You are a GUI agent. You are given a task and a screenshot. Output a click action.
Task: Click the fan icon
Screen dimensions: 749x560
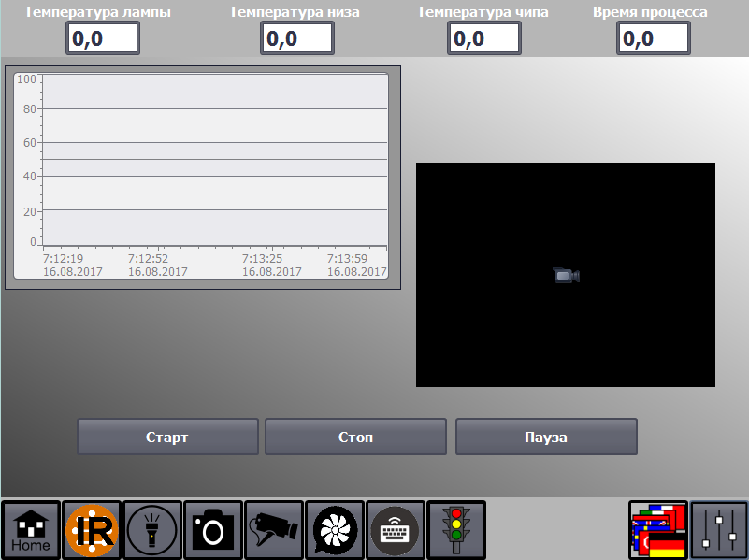[x=334, y=530]
